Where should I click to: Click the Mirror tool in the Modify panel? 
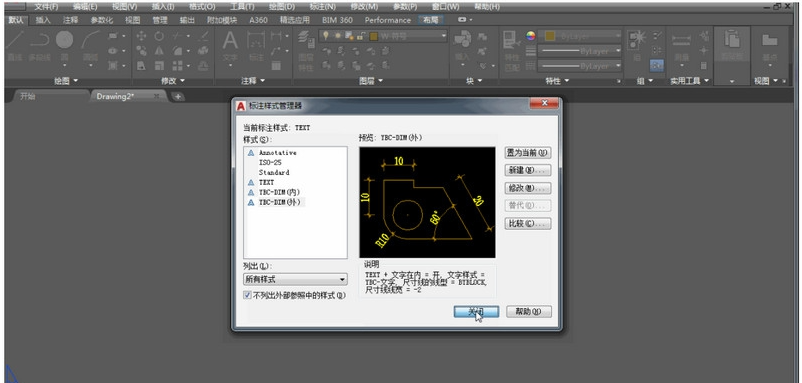[x=159, y=51]
